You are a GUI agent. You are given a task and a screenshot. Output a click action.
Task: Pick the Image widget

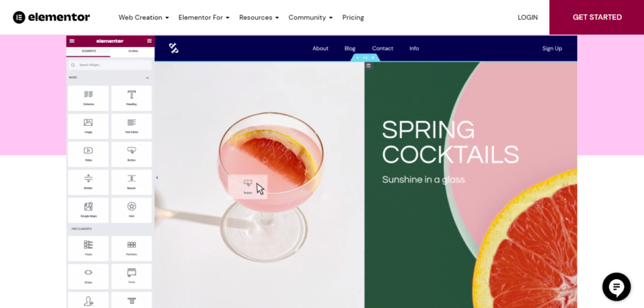[88, 126]
